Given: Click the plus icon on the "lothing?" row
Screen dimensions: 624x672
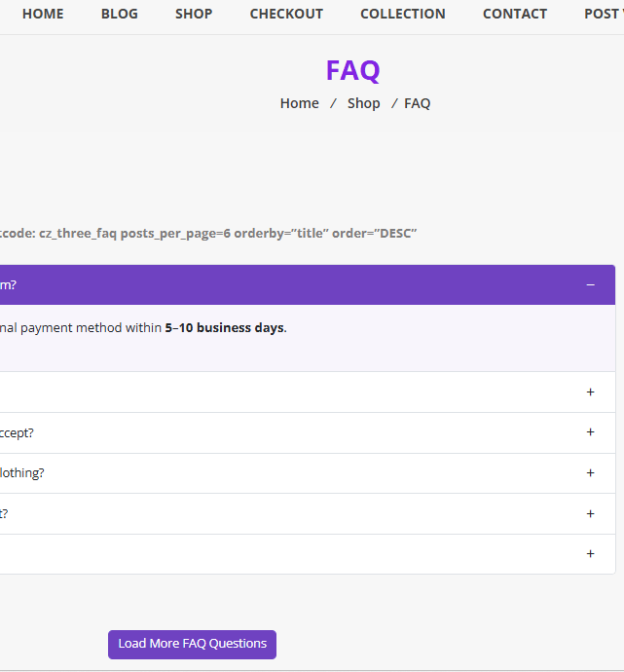Looking at the screenshot, I should tap(590, 473).
